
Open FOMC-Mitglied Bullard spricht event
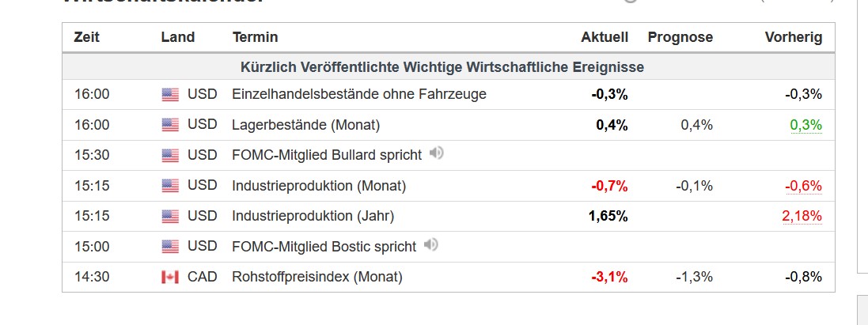coord(327,155)
